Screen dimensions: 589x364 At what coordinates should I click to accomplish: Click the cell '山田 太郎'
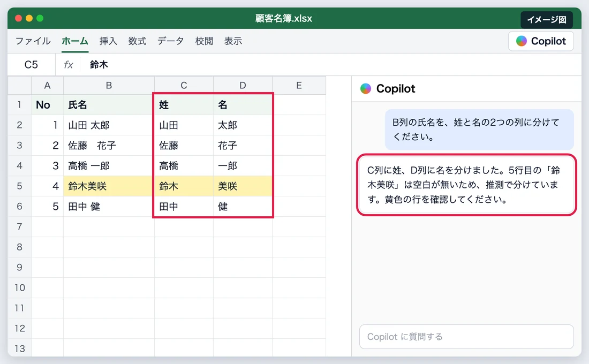109,125
